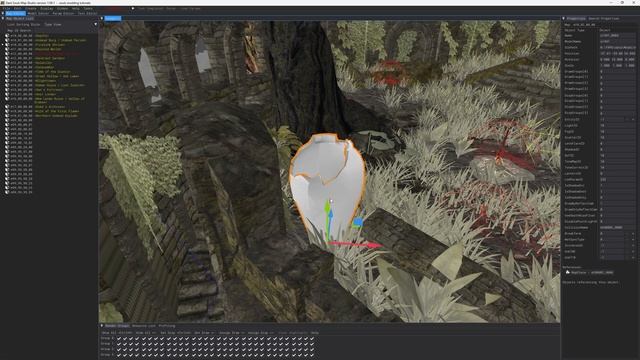Click the cube icon beside Blighttown map
This screenshot has height=360, width=640.
coord(7,81)
